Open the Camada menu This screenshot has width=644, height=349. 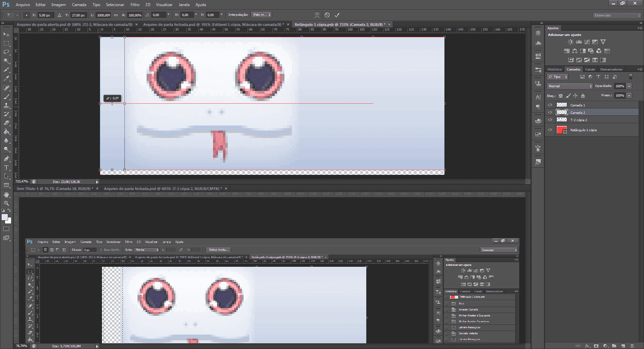coord(79,5)
